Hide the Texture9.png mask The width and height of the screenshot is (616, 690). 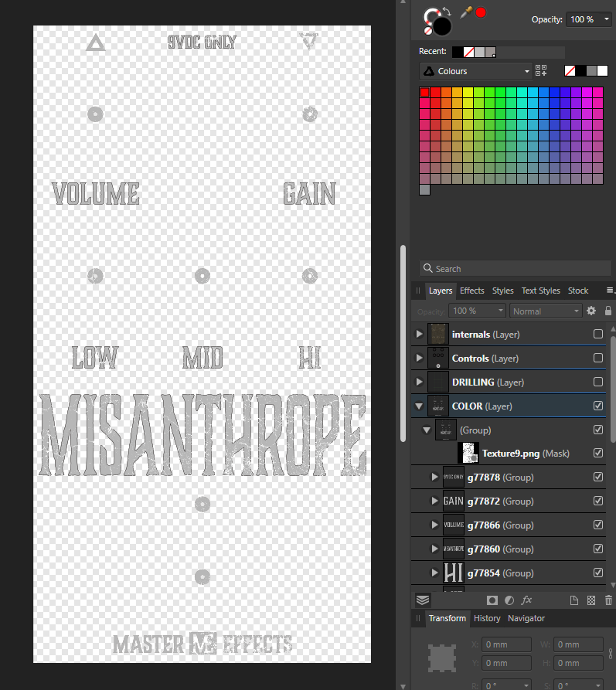coord(597,454)
